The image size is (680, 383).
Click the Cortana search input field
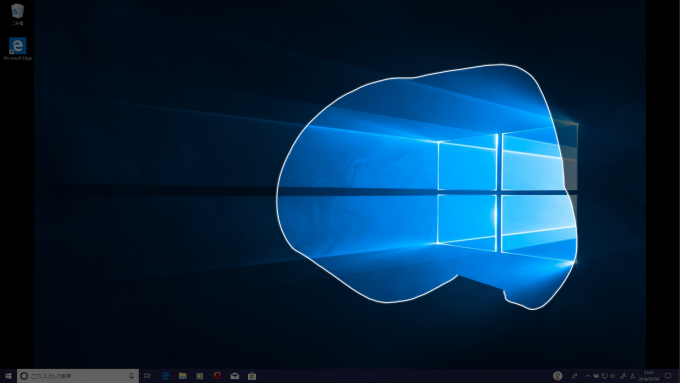(78, 376)
